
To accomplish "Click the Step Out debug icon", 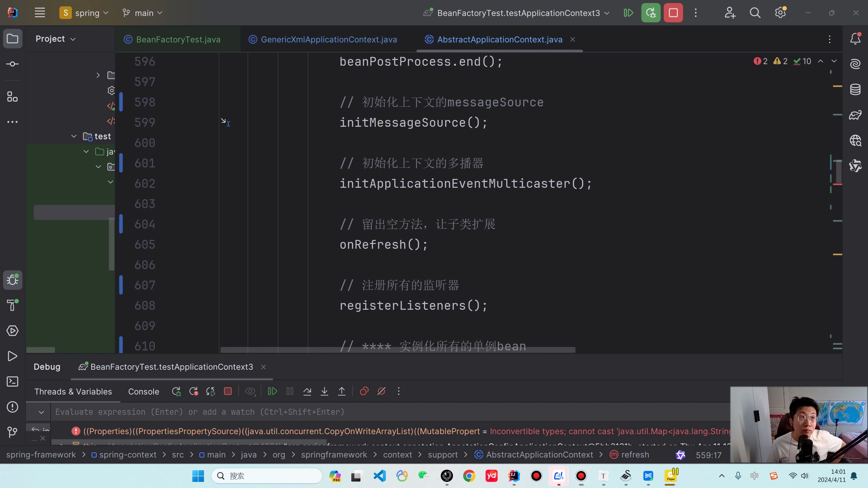I will click(342, 391).
